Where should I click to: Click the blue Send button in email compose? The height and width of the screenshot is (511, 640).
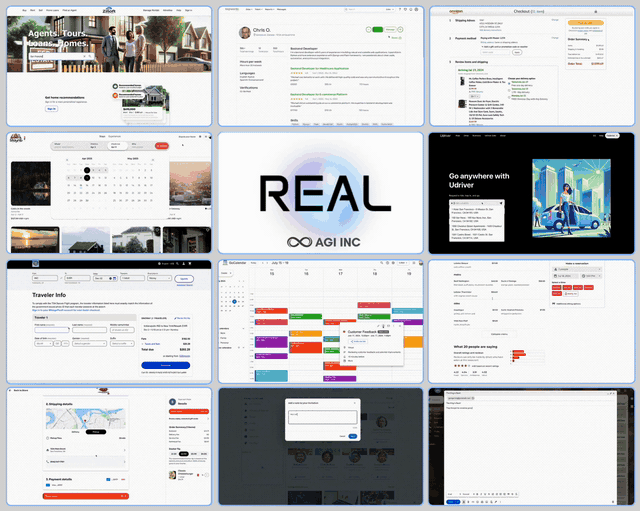(453, 502)
